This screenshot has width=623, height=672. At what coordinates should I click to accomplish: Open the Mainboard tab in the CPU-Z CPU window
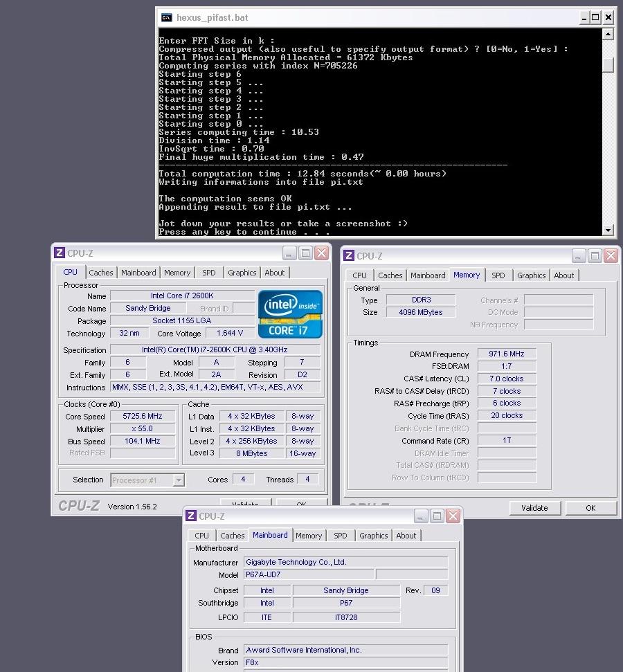pos(138,273)
